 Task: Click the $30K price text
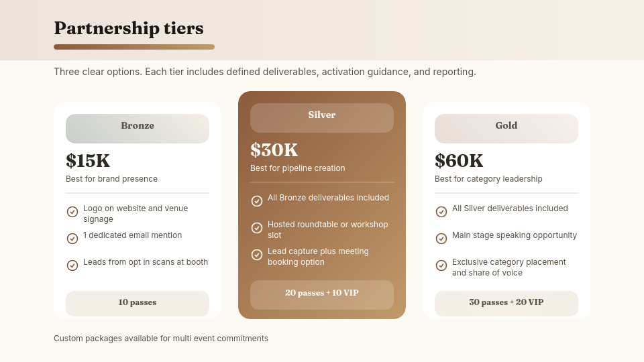274,150
